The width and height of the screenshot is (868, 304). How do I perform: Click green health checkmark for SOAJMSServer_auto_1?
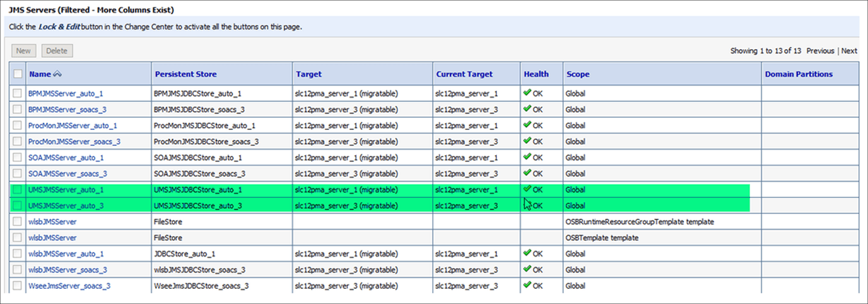[x=527, y=157]
